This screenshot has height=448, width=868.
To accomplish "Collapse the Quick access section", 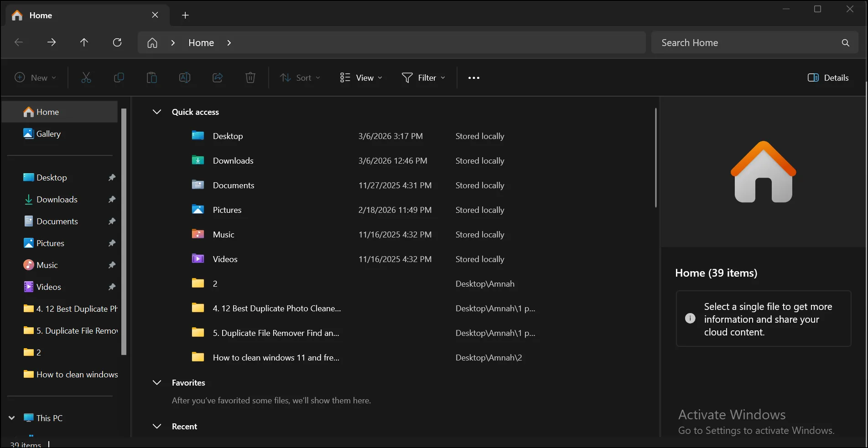I will [x=157, y=112].
